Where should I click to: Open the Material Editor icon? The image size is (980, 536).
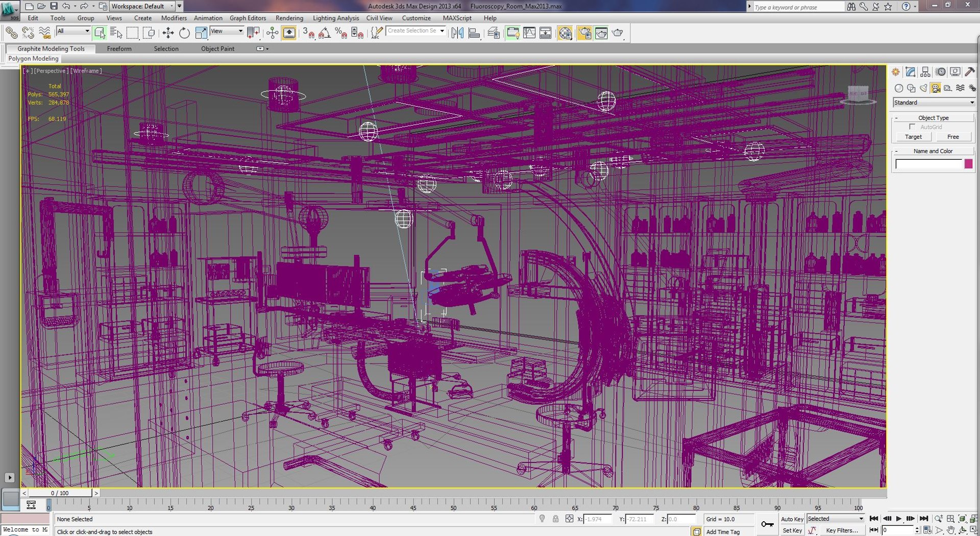565,33
